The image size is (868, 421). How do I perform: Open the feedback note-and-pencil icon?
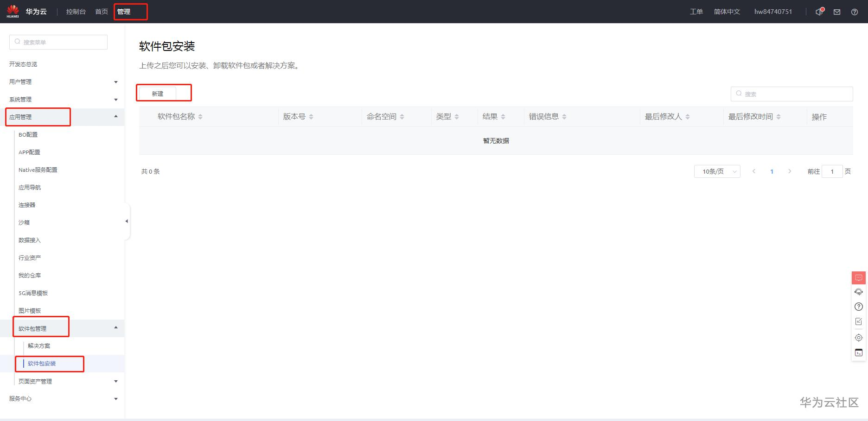[859, 321]
